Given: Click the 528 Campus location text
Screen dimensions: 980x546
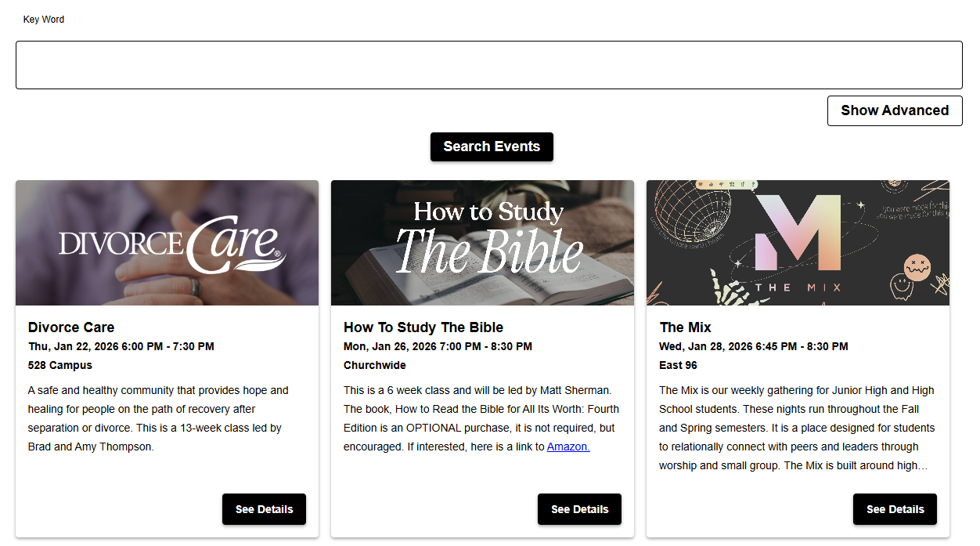Looking at the screenshot, I should click(x=60, y=365).
